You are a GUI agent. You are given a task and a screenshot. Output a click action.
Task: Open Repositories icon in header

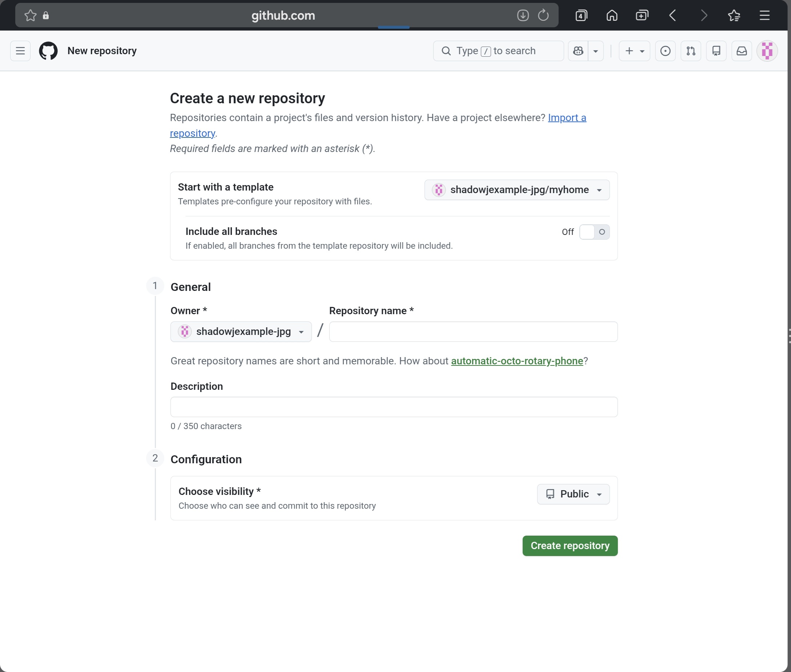716,51
